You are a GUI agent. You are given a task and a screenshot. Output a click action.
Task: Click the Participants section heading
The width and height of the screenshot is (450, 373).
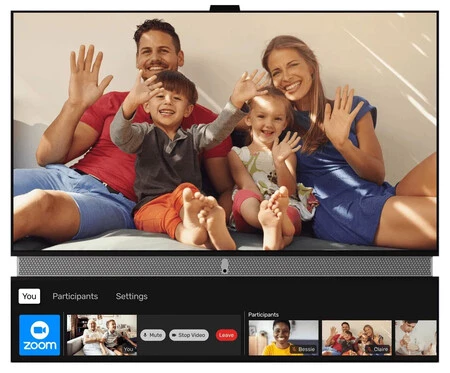click(x=263, y=314)
